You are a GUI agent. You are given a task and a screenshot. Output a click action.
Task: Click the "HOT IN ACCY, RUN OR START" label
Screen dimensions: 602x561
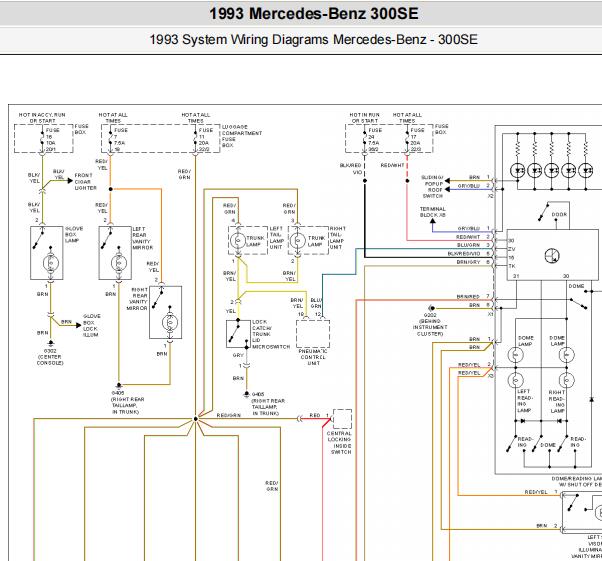42,117
